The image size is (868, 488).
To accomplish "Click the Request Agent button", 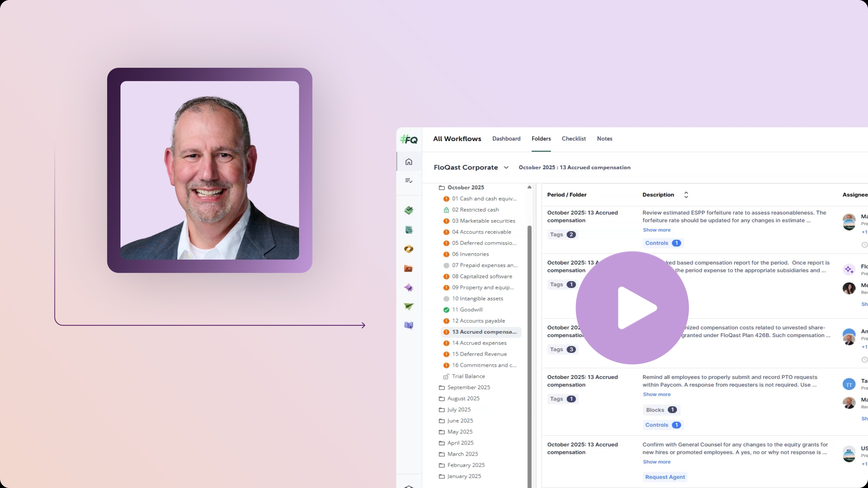I will pyautogui.click(x=665, y=477).
